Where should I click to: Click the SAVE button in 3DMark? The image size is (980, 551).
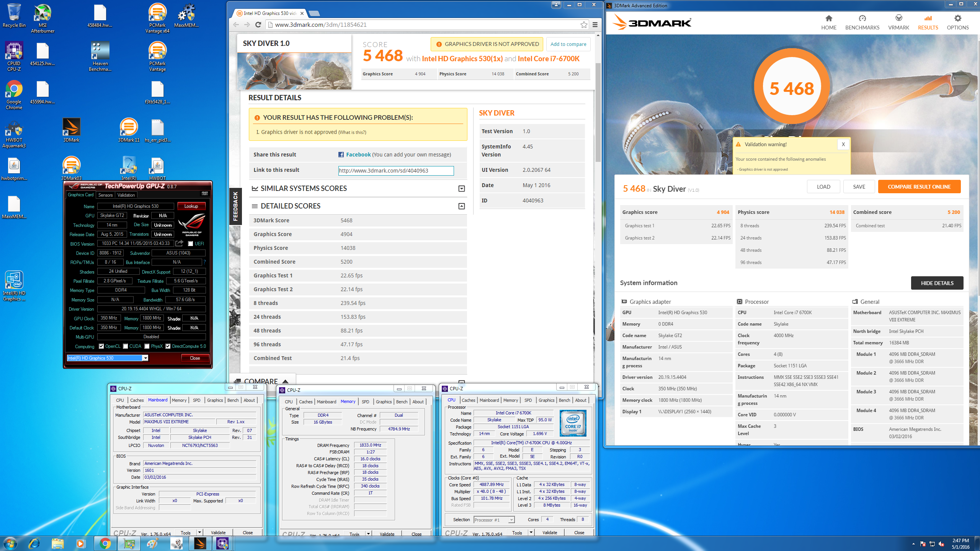tap(859, 187)
